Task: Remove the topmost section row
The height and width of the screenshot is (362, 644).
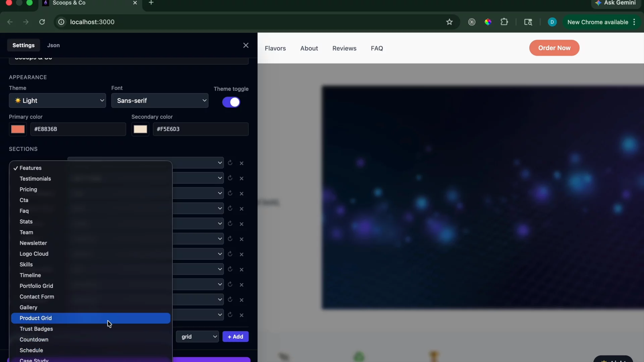Action: pyautogui.click(x=241, y=163)
